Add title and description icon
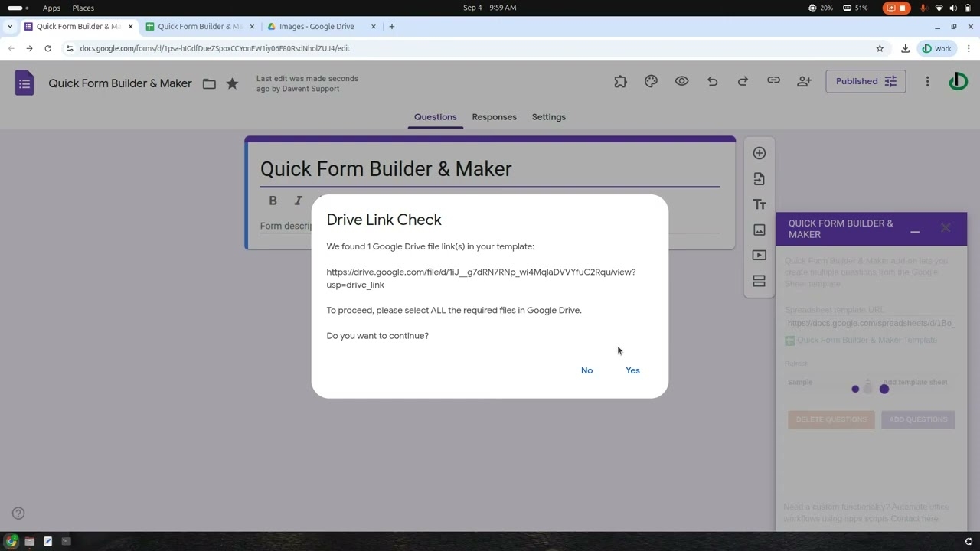This screenshot has height=551, width=980. pos(759,204)
